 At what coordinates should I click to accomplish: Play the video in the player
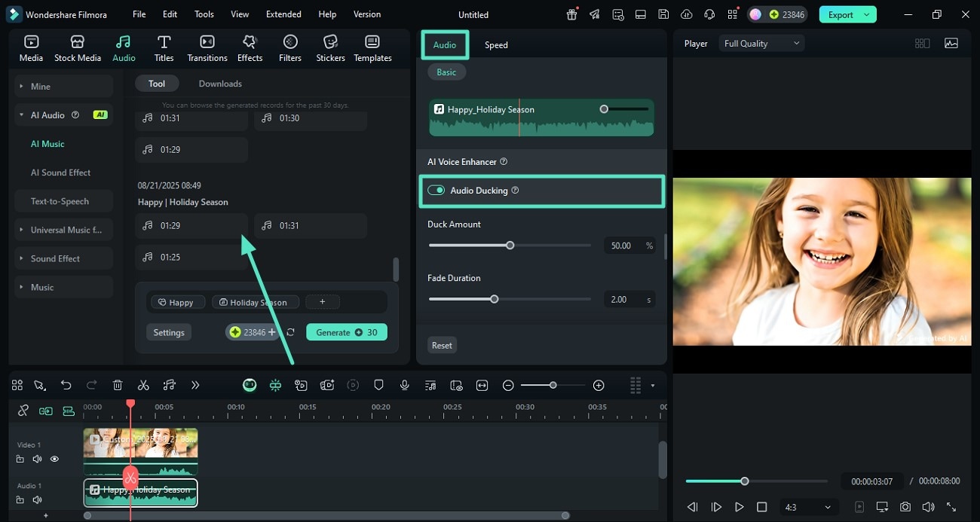pos(740,507)
